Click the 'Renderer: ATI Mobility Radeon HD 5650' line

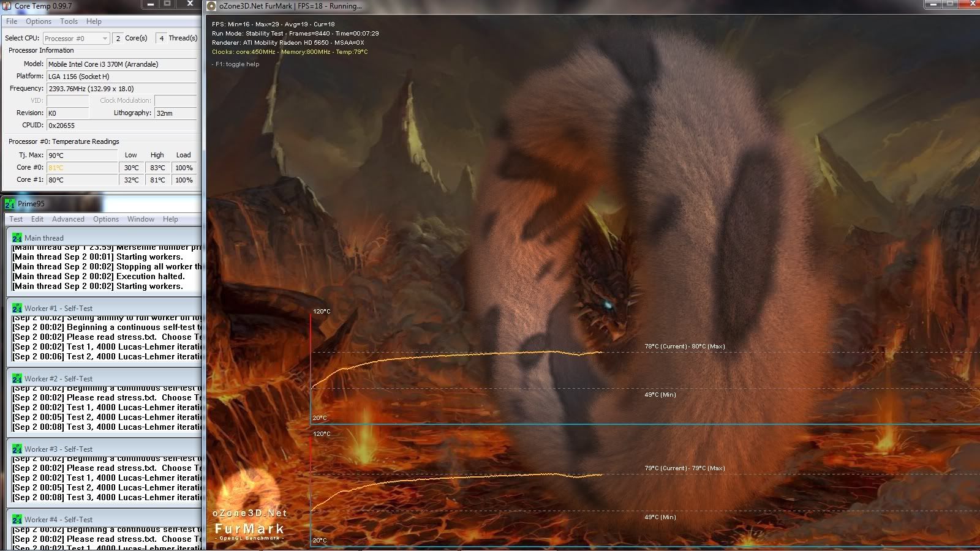coord(288,43)
